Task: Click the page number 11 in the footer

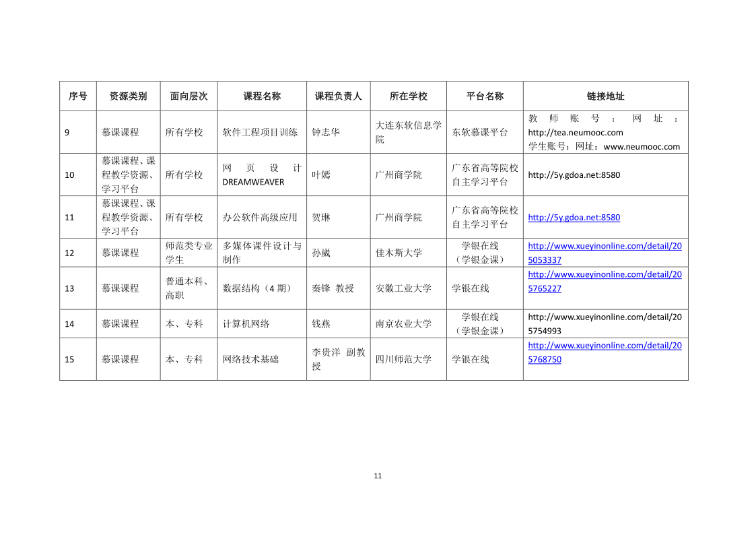Action: tap(378, 476)
